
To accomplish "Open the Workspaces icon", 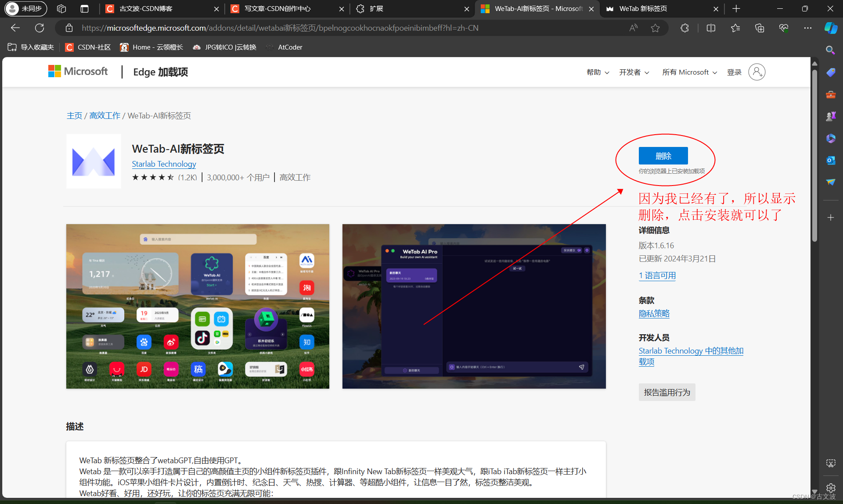I will (61, 8).
